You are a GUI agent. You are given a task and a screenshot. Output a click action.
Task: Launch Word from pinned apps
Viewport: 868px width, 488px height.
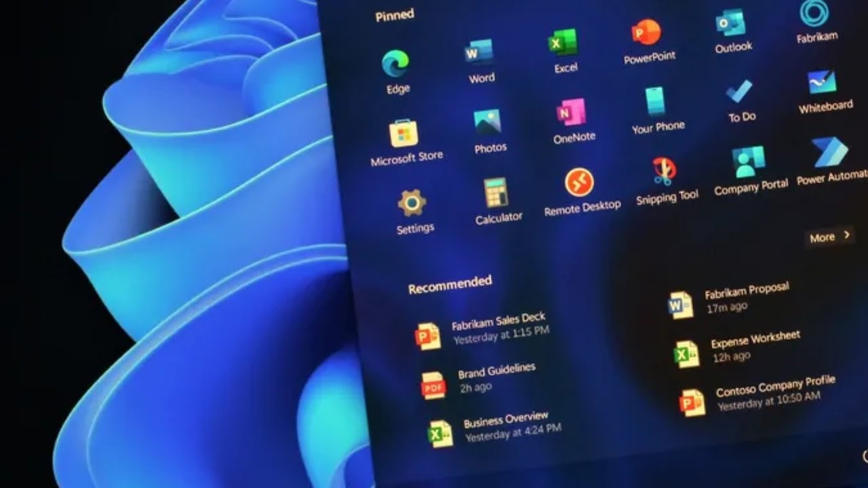click(x=479, y=53)
